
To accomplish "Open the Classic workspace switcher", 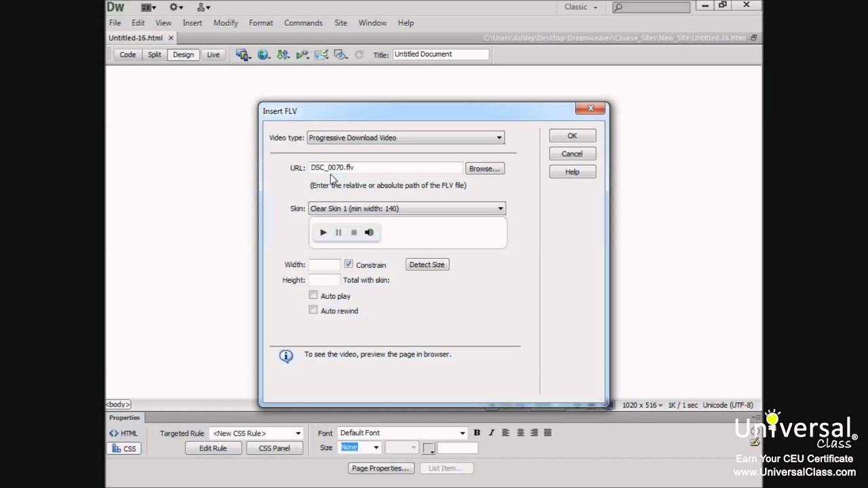I will tap(581, 7).
